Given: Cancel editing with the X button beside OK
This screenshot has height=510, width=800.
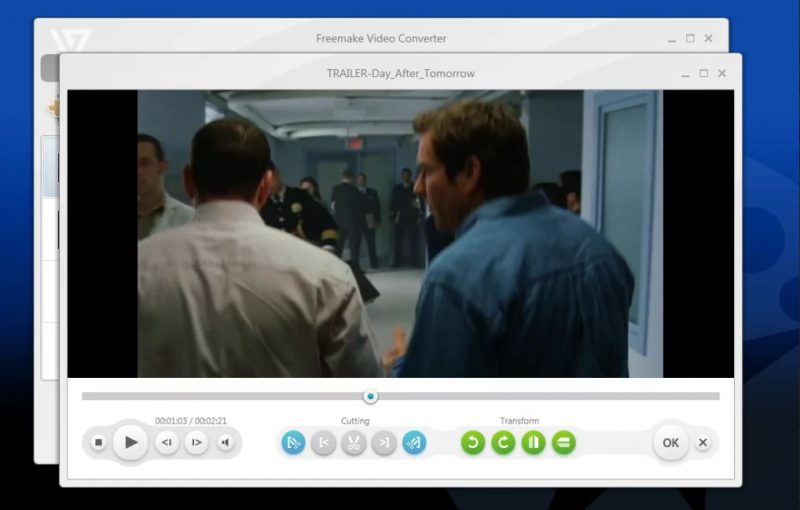Looking at the screenshot, I should [x=703, y=442].
